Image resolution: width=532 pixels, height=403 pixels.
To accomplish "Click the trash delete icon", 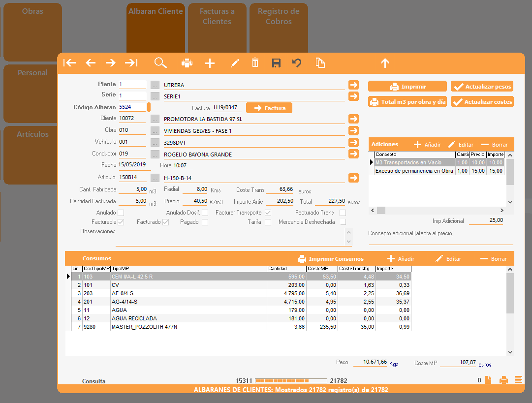I will tap(255, 62).
